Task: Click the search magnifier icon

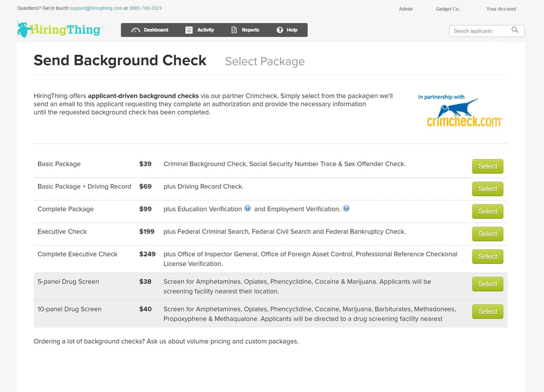Action: click(515, 30)
